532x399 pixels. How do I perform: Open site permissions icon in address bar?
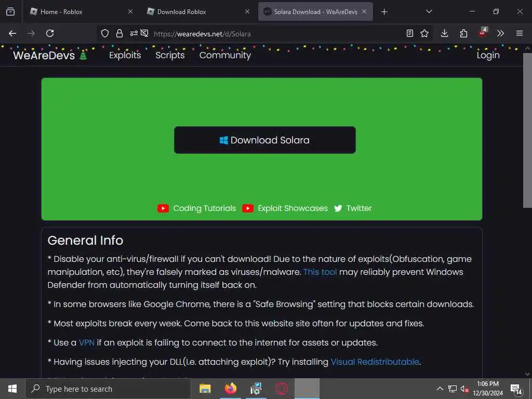point(134,33)
